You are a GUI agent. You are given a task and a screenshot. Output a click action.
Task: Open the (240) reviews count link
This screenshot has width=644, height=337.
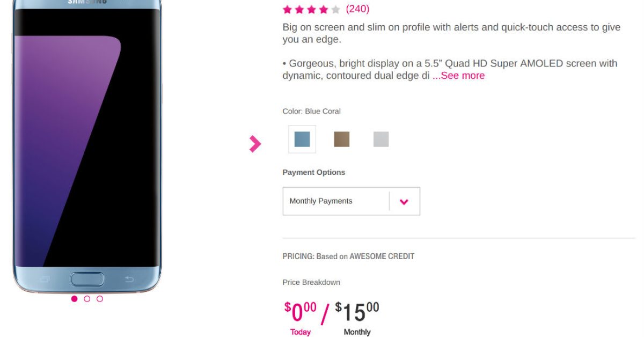tap(357, 9)
